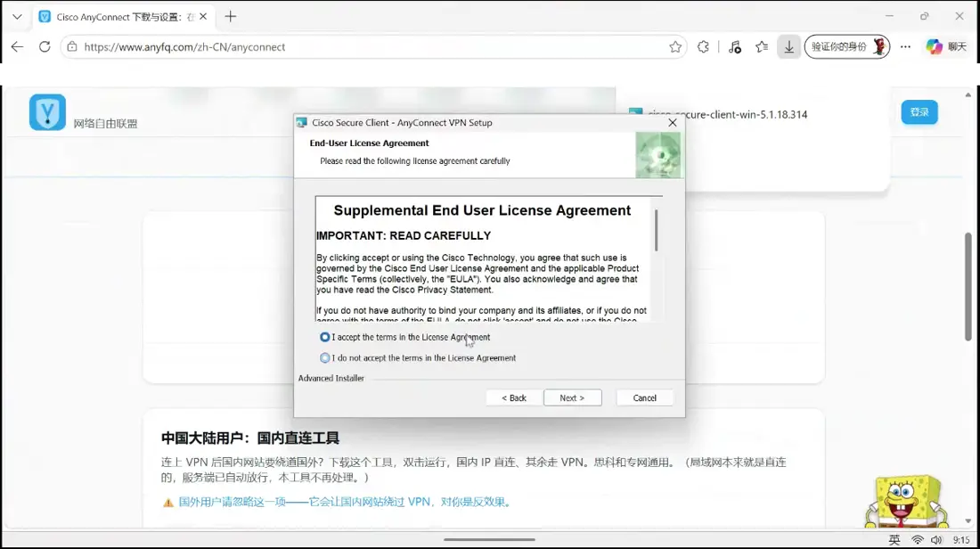The image size is (980, 549).
Task: Open the browser settings ellipsis menu
Action: point(905,47)
